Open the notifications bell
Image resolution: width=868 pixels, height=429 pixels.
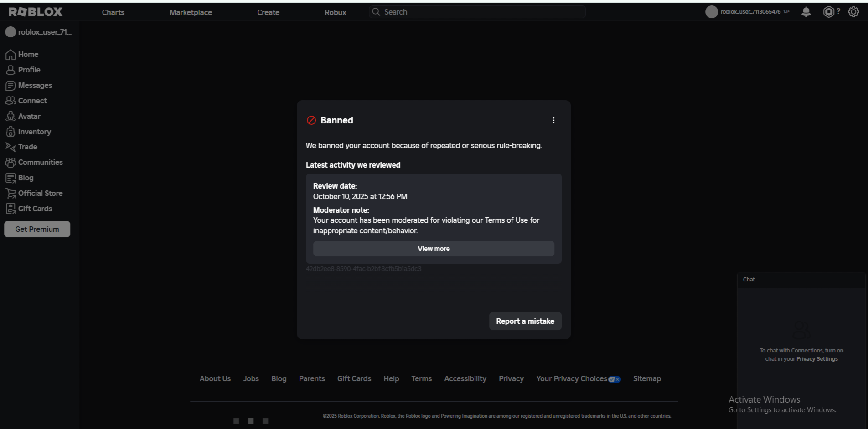click(806, 12)
